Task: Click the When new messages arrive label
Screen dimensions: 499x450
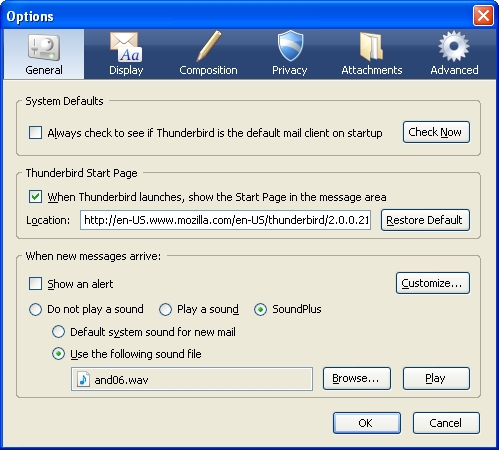Action: [93, 256]
